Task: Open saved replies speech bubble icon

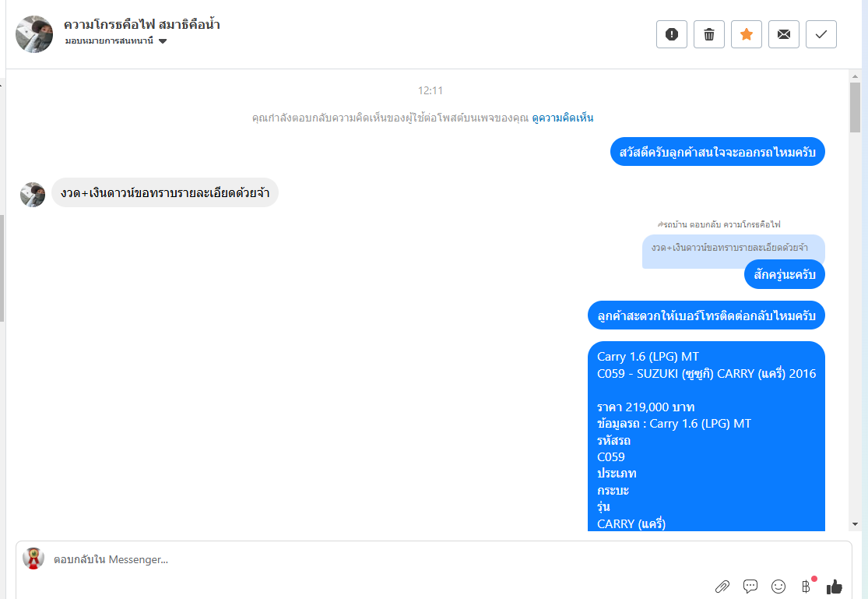Action: [x=750, y=587]
